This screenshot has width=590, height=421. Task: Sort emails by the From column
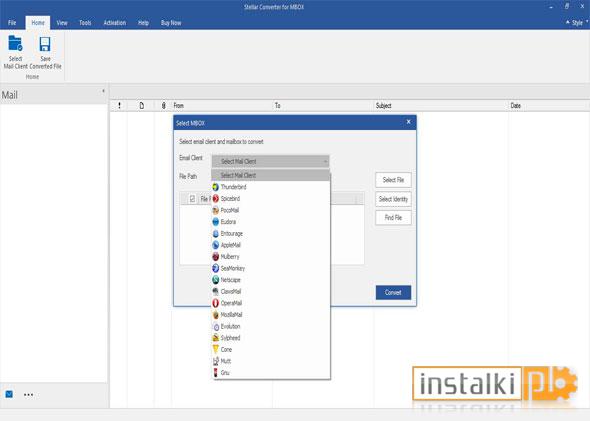pyautogui.click(x=222, y=106)
